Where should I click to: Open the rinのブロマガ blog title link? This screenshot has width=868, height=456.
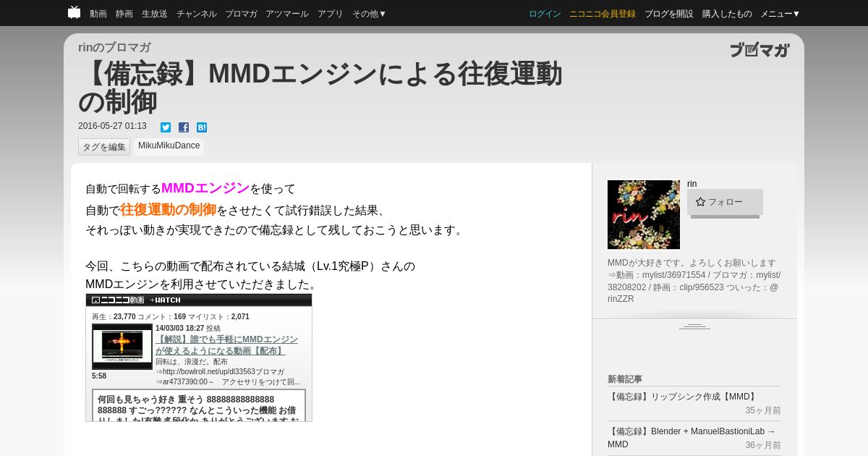[x=114, y=48]
